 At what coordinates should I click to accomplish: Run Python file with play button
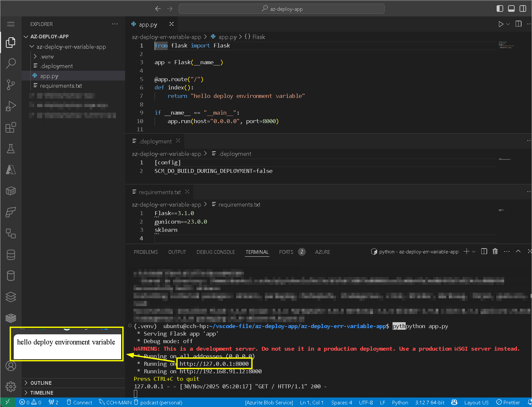click(x=501, y=24)
